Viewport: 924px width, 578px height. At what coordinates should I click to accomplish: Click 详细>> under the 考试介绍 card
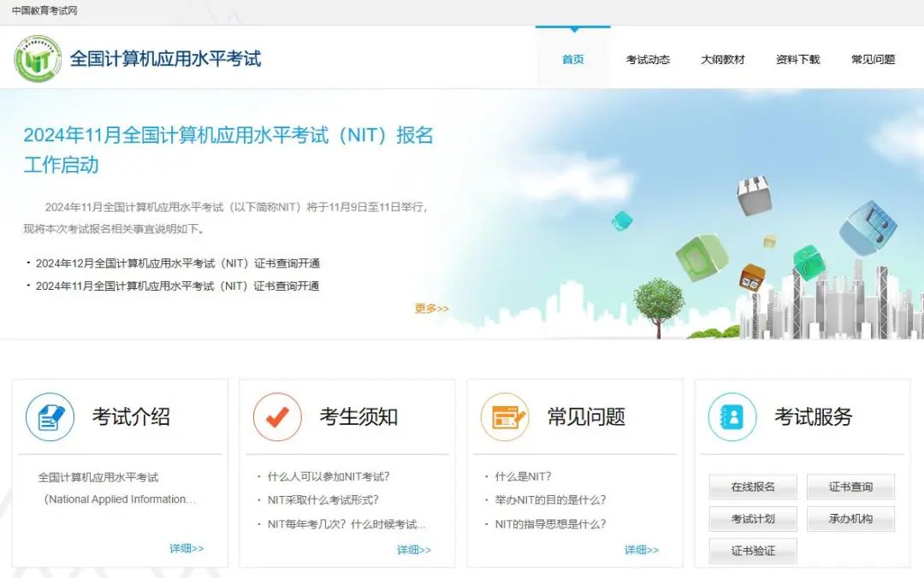tap(186, 549)
